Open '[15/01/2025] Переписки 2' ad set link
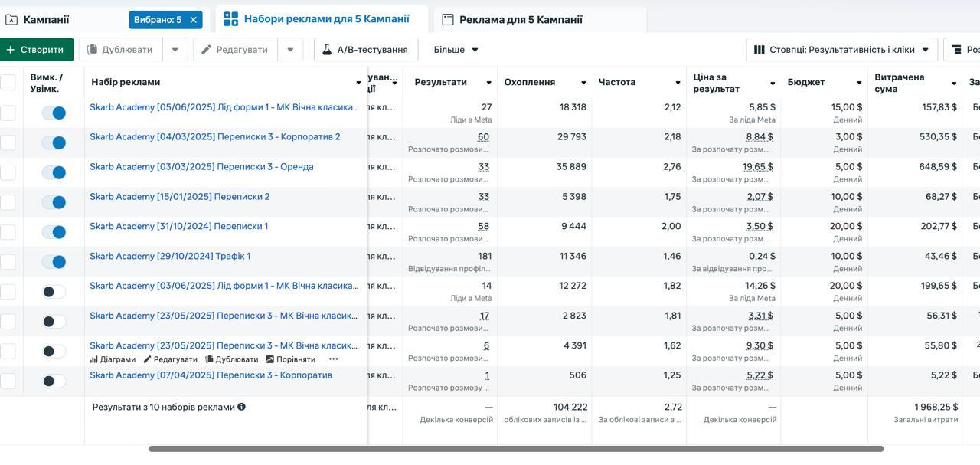Viewport: 980px width, 465px height. [180, 197]
